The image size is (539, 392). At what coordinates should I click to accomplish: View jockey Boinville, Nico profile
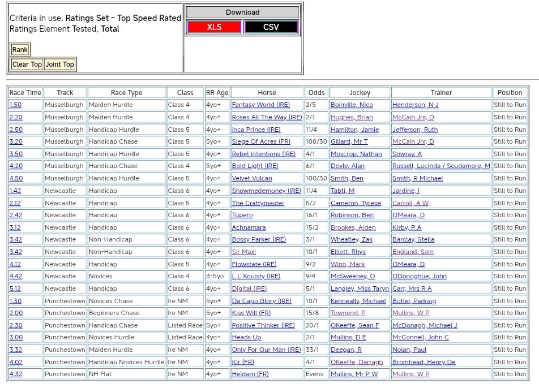pyautogui.click(x=352, y=105)
